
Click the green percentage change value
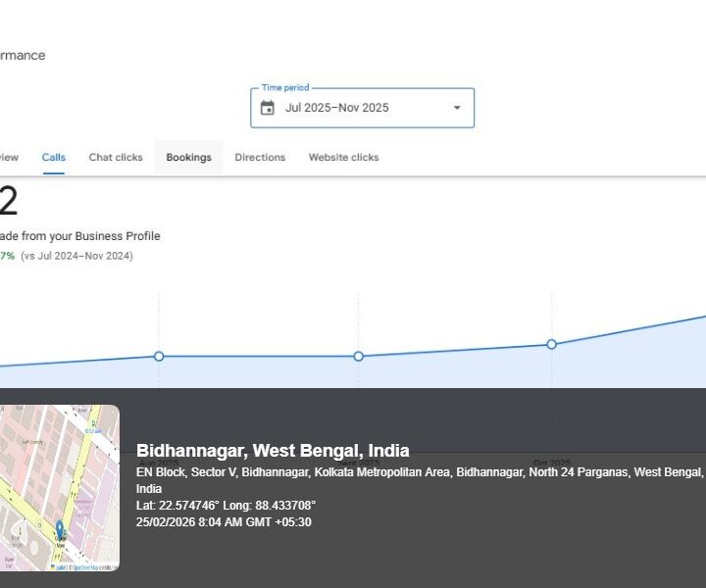click(7, 256)
